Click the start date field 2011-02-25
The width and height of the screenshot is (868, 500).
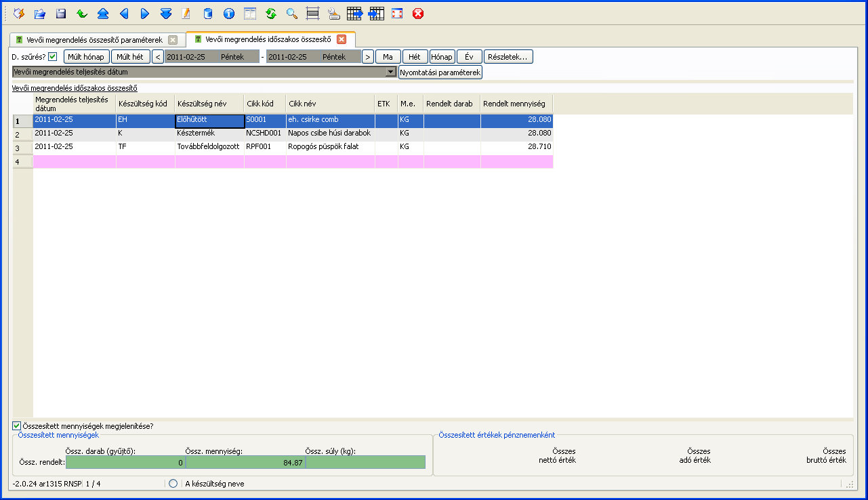pyautogui.click(x=212, y=57)
